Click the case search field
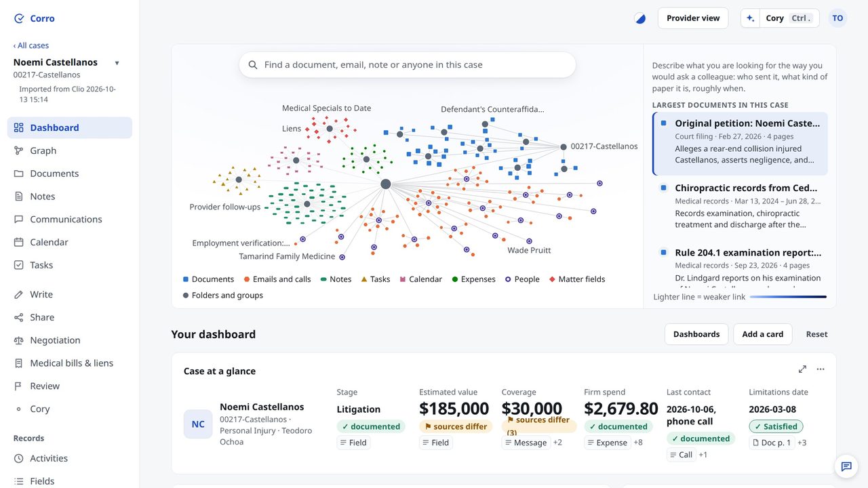 click(x=408, y=65)
